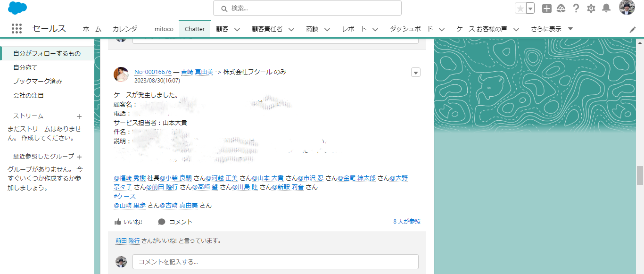Open mention @福崎 秀樹
Viewport: 644px width, 274px height.
pyautogui.click(x=130, y=178)
